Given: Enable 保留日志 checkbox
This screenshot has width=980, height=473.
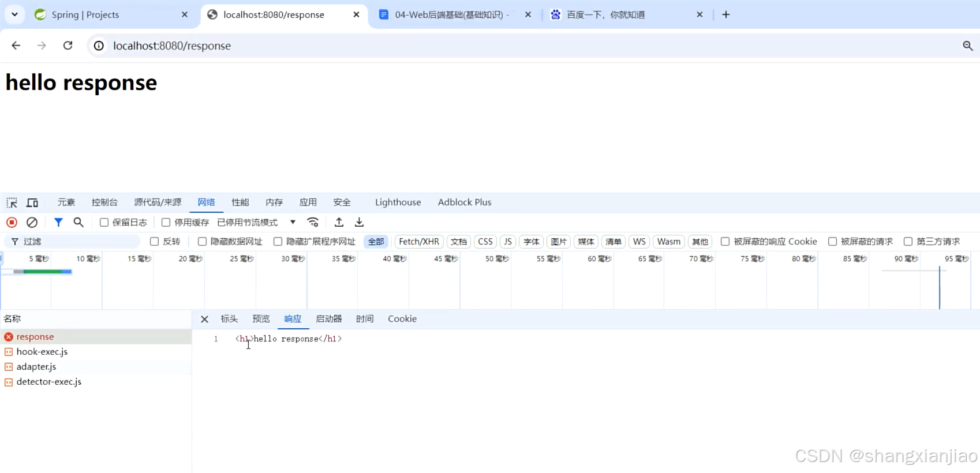Looking at the screenshot, I should (x=104, y=223).
